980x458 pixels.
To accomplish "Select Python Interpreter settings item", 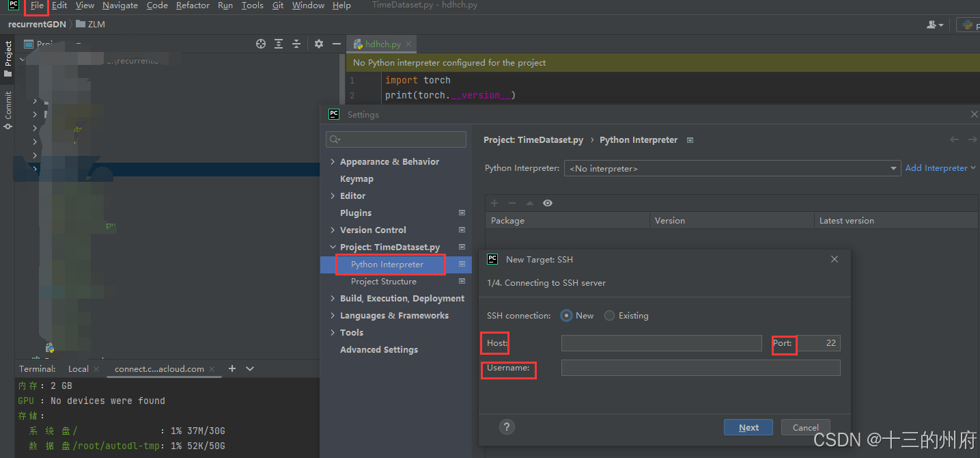I will pos(387,265).
